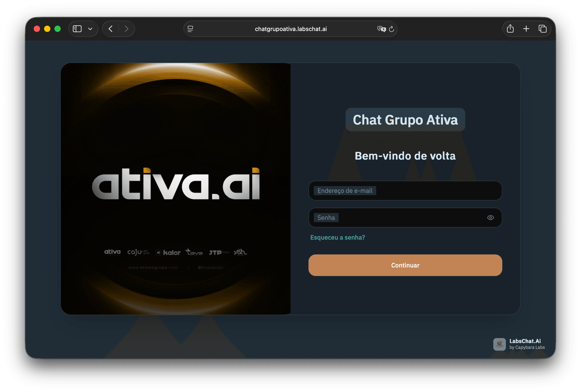Toggle password visibility eye icon
581x392 pixels.
(491, 218)
